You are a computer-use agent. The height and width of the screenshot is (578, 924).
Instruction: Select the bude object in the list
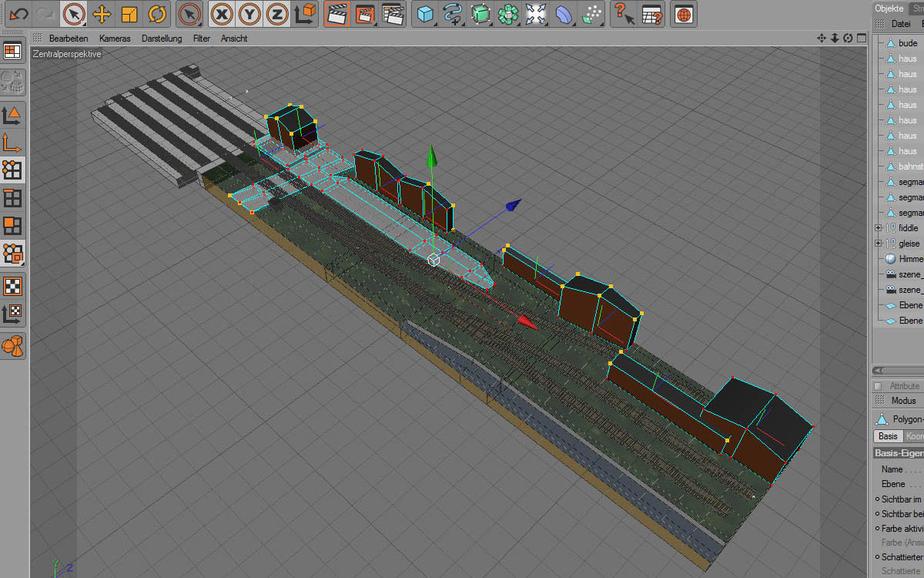[x=907, y=43]
